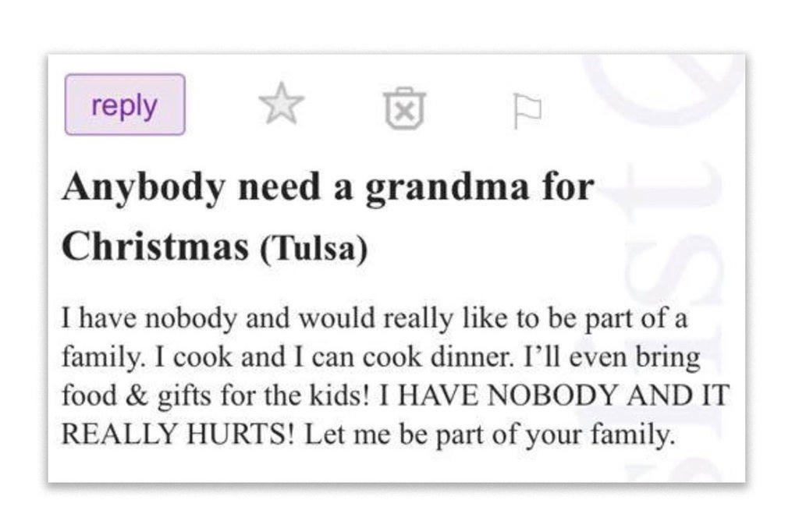Hide the posting using the trash icon
The image size is (799, 532).
405,106
